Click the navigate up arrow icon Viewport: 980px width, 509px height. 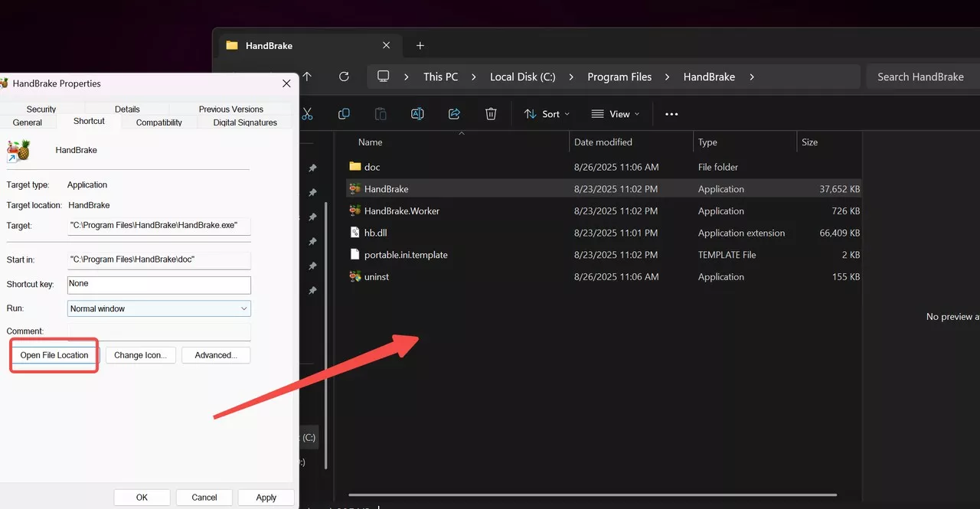pos(307,77)
